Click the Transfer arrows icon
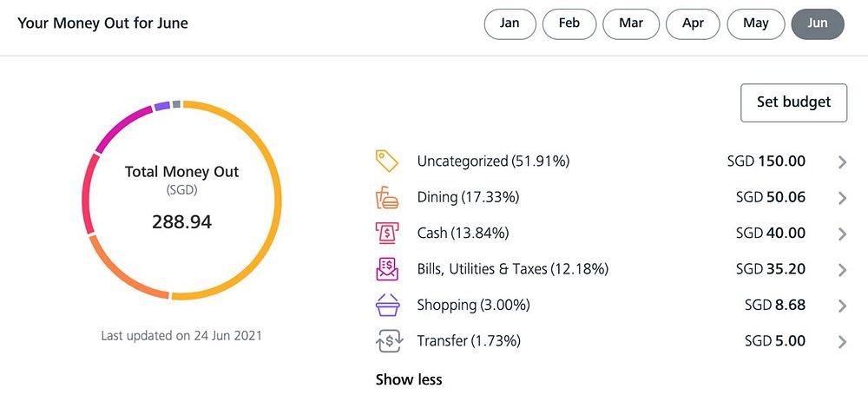Viewport: 868px width, 408px height. 388,342
